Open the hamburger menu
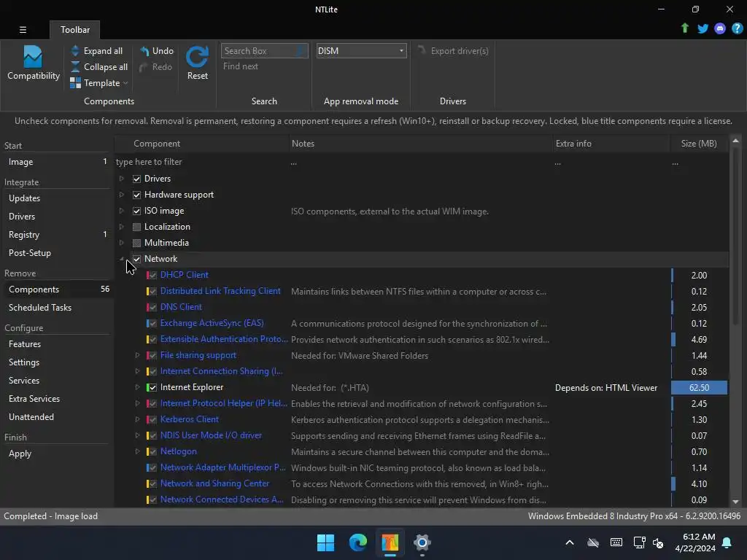 pyautogui.click(x=23, y=29)
